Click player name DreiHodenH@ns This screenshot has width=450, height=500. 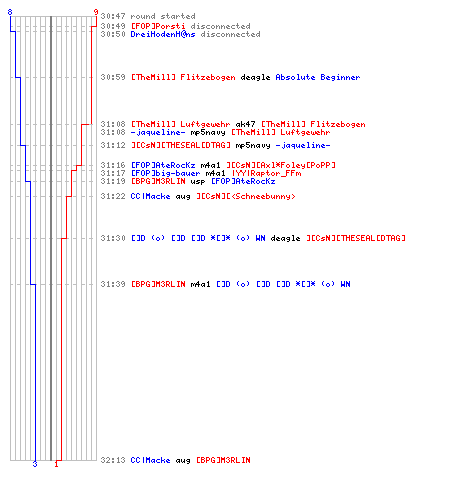tap(163, 34)
